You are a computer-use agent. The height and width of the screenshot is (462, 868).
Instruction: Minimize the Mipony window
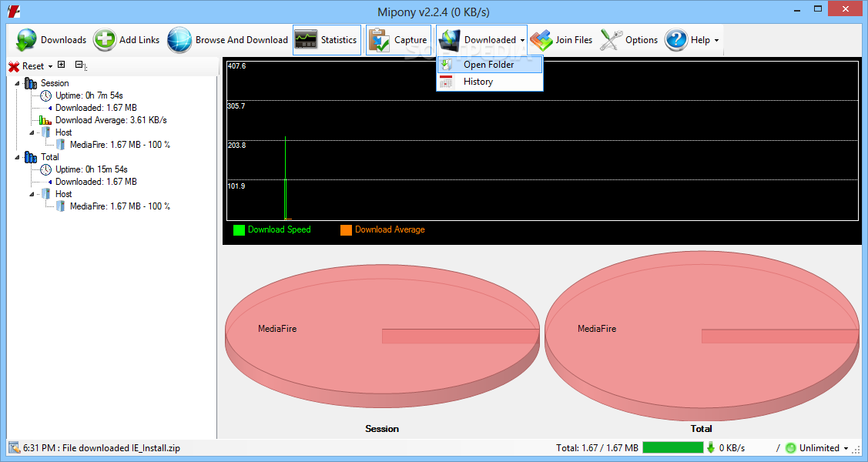(797, 10)
